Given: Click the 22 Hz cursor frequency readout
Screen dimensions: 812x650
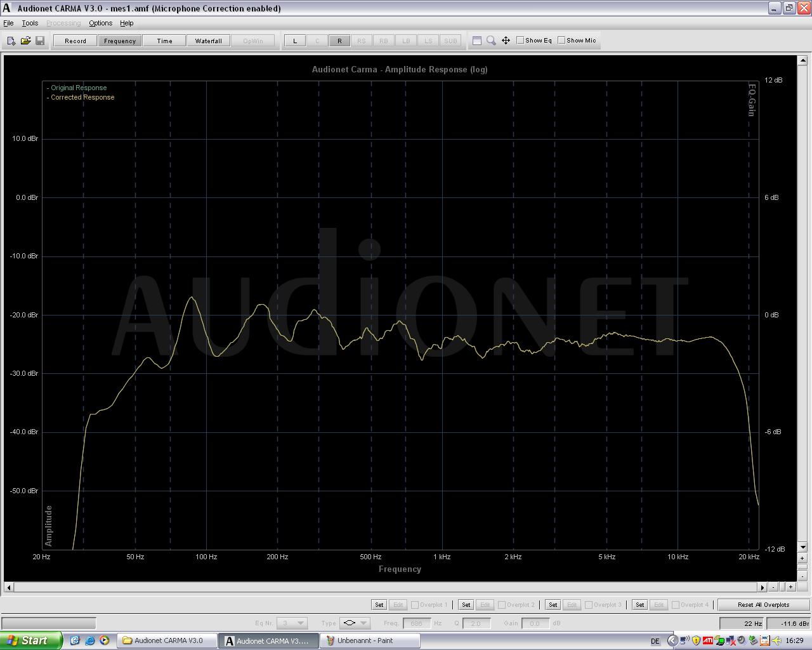Looking at the screenshot, I should pyautogui.click(x=742, y=623).
